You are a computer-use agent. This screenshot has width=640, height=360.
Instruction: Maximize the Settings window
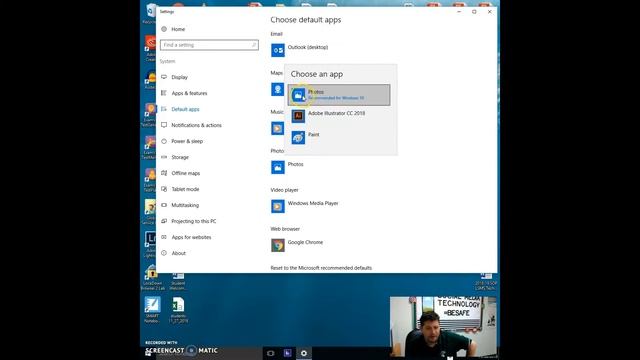(474, 12)
